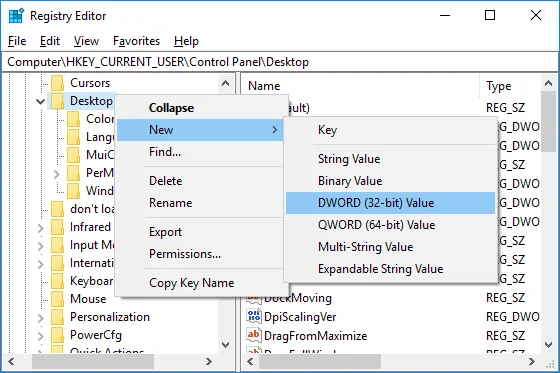The height and width of the screenshot is (373, 560).
Task: Open the View menu
Action: (86, 41)
